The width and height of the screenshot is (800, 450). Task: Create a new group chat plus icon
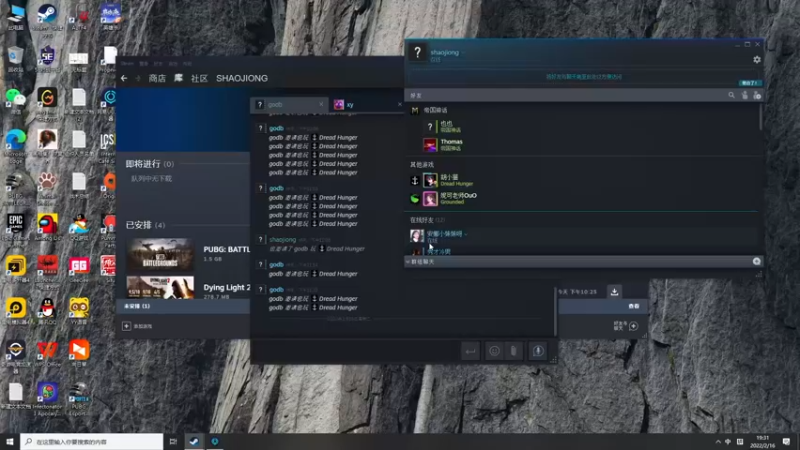point(757,261)
